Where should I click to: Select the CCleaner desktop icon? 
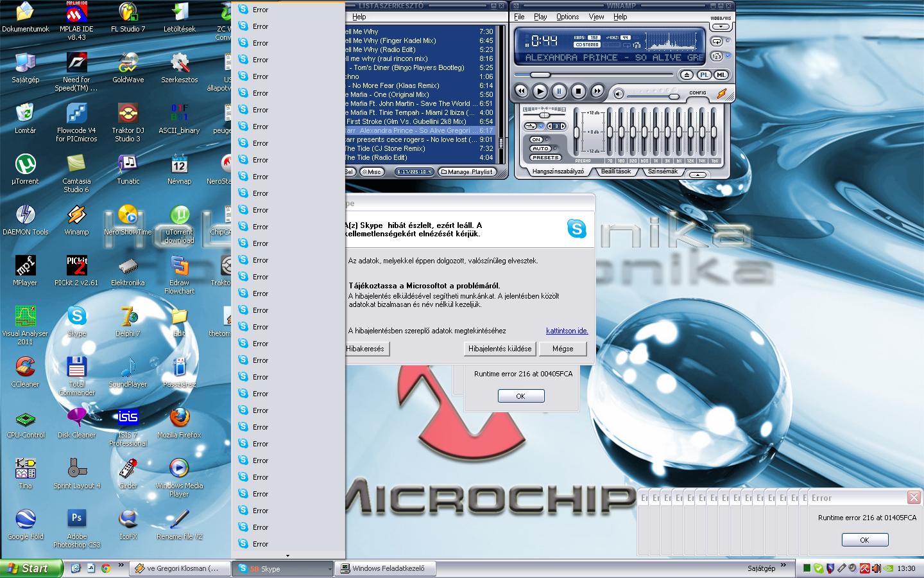25,372
